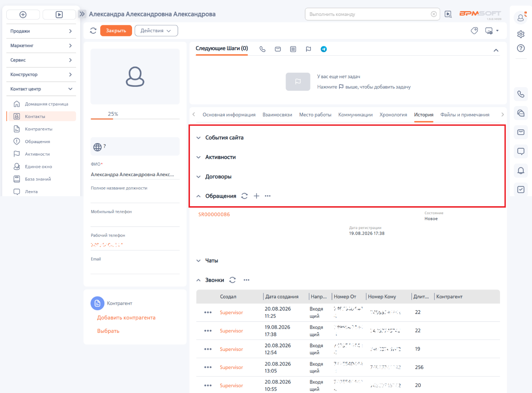This screenshot has height=393, width=532.
Task: Click the phone call icon next to Следующие Шаги
Action: tap(262, 49)
